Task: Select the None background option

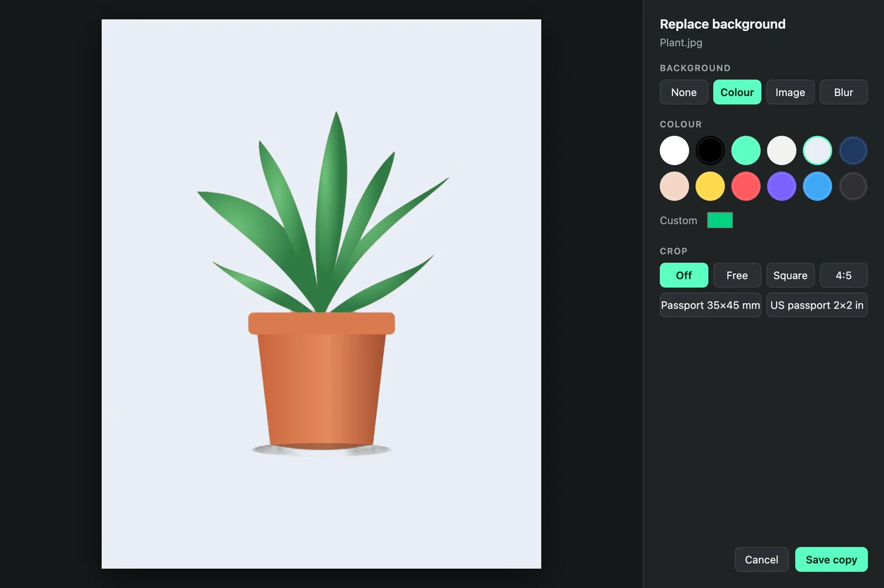Action: [x=683, y=92]
